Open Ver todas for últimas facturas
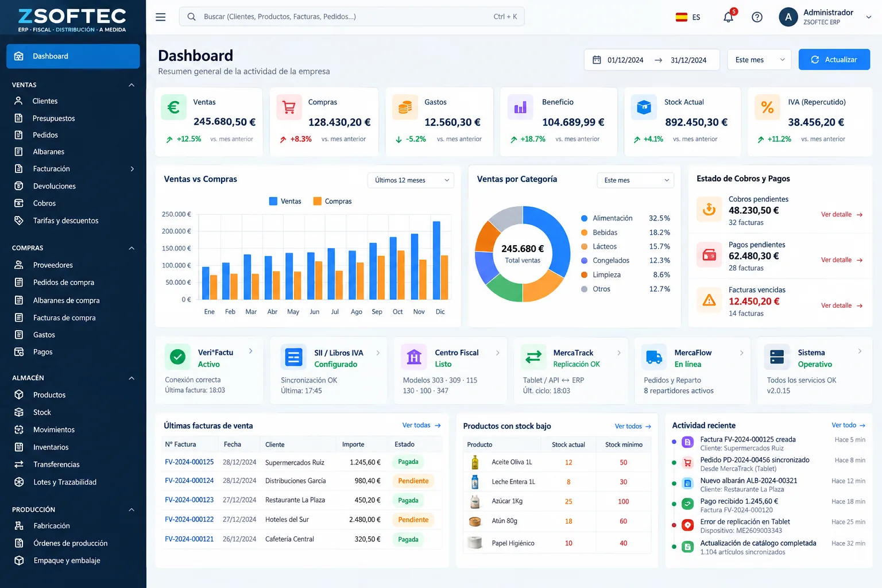The image size is (882, 588). pyautogui.click(x=421, y=425)
